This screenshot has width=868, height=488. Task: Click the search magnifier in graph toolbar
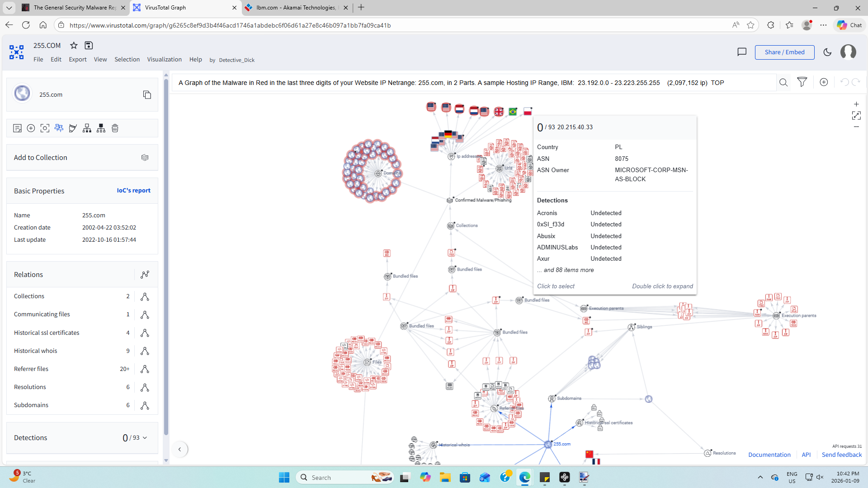[783, 82]
